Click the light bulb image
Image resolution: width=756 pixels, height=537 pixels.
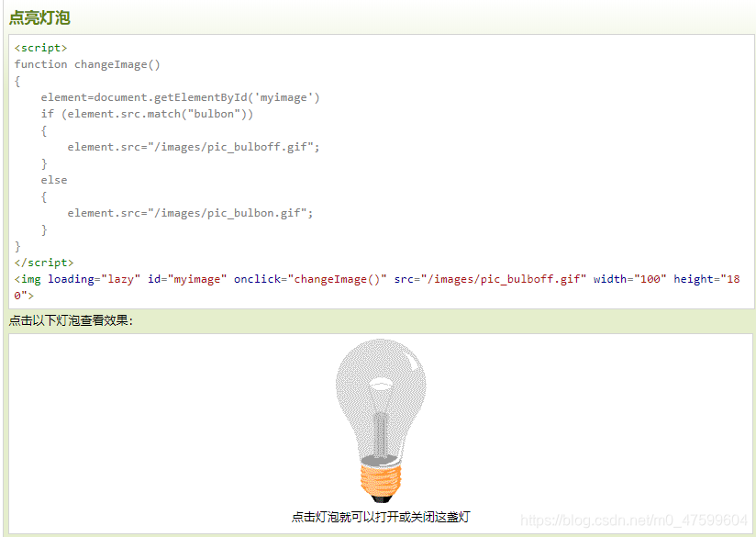point(381,420)
